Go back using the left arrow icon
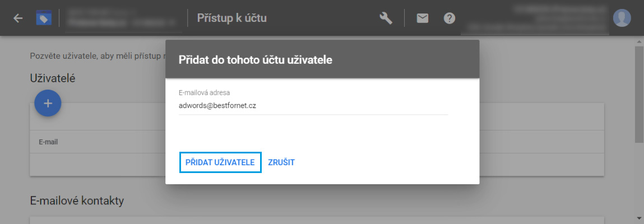The width and height of the screenshot is (644, 224). [18, 18]
